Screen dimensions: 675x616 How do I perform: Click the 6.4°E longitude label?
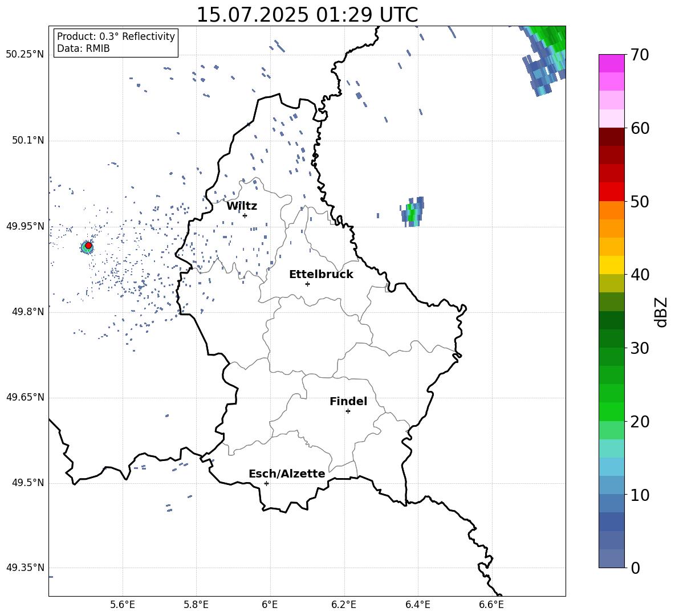coord(417,605)
